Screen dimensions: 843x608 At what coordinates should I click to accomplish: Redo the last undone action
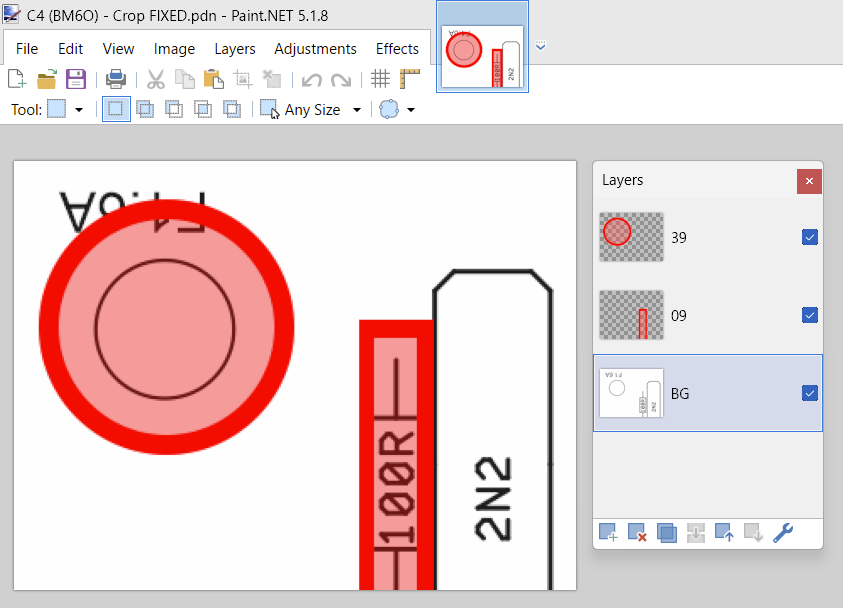341,80
